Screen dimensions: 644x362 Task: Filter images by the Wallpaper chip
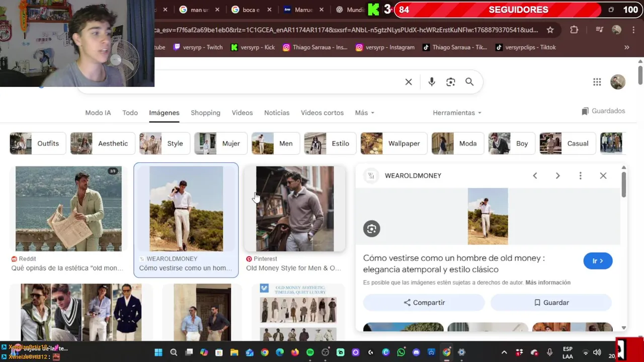click(x=393, y=144)
